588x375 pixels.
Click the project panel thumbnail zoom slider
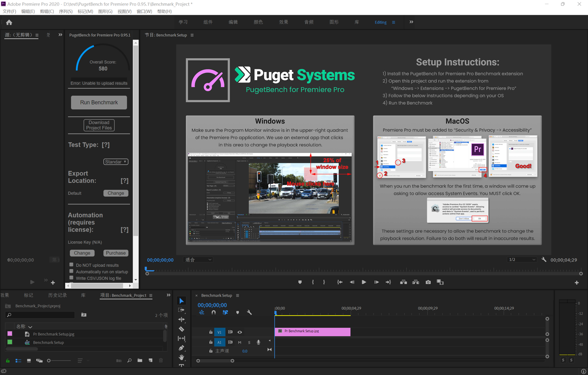click(59, 360)
